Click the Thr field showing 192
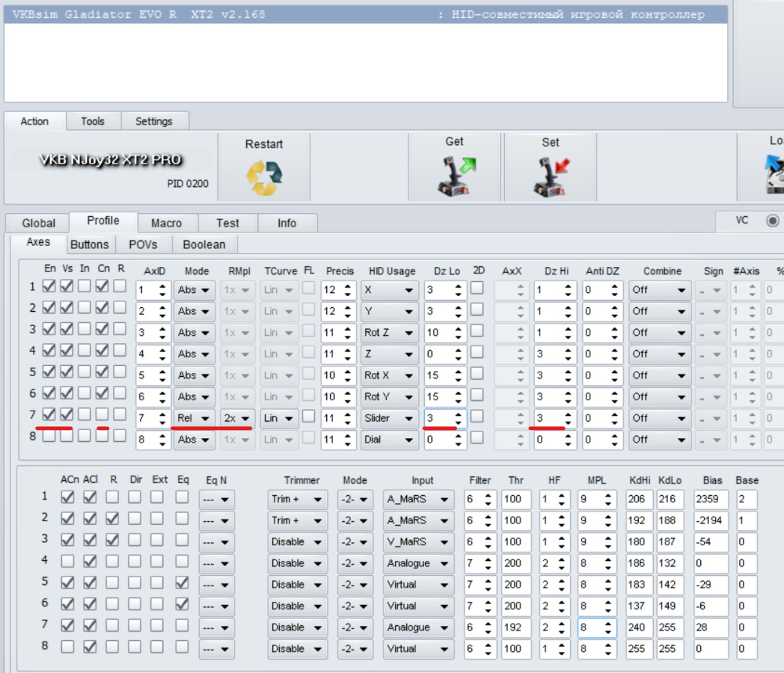This screenshot has height=673, width=784. [516, 627]
